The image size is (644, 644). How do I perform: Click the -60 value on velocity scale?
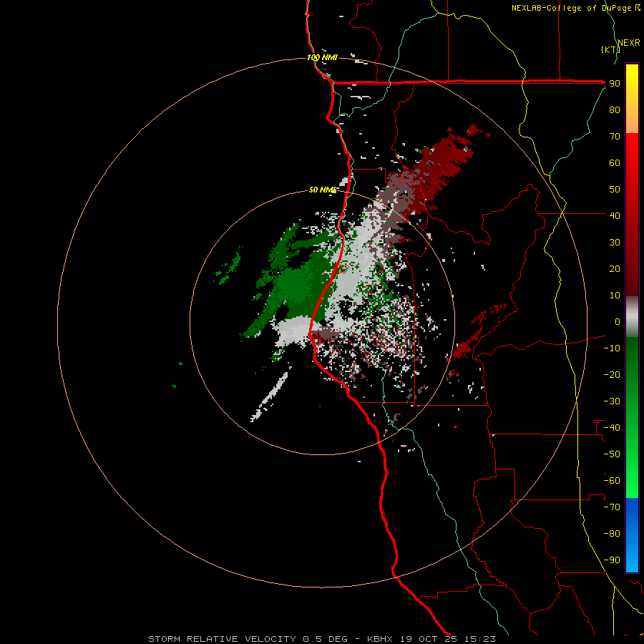point(612,481)
